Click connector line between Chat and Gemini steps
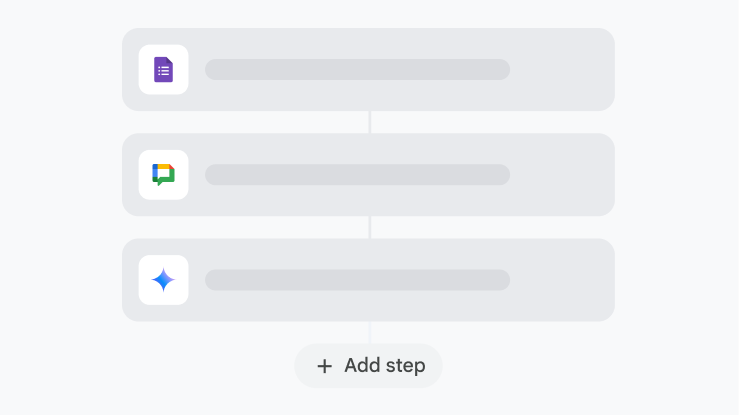 point(369,227)
